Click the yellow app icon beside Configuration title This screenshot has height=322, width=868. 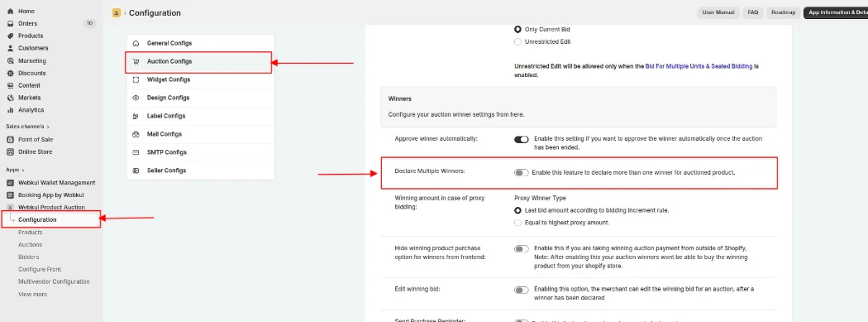(x=117, y=12)
